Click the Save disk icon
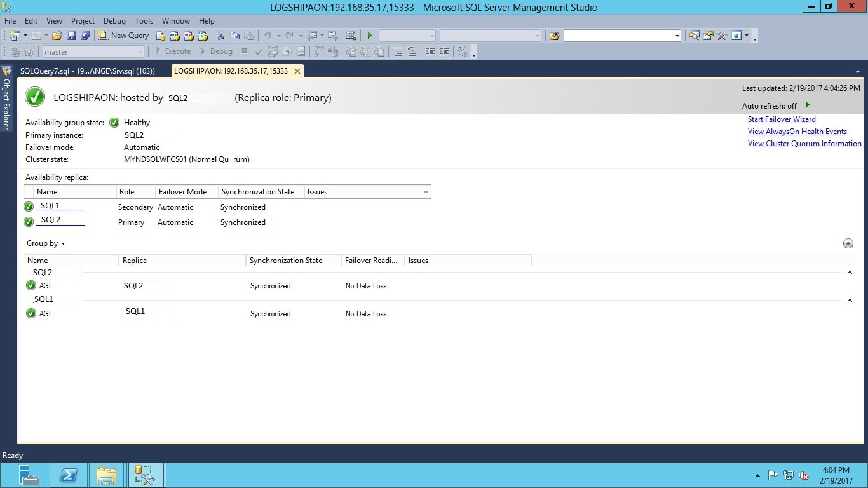The height and width of the screenshot is (488, 868). pyautogui.click(x=71, y=36)
